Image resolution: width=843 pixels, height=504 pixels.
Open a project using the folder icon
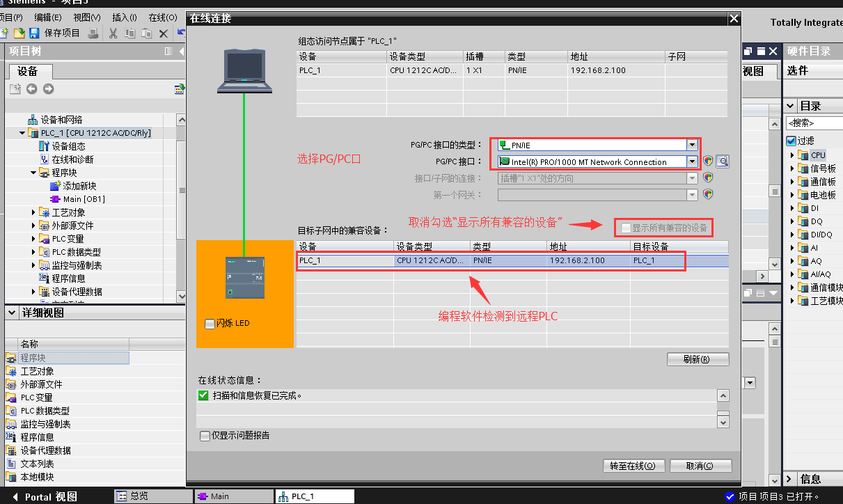click(x=20, y=33)
